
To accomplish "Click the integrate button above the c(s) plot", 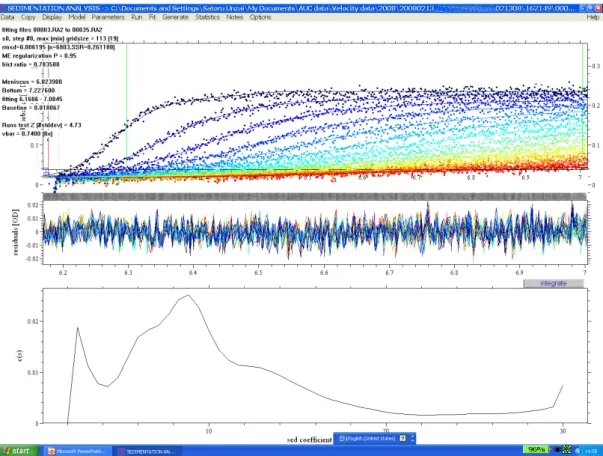I will (553, 283).
